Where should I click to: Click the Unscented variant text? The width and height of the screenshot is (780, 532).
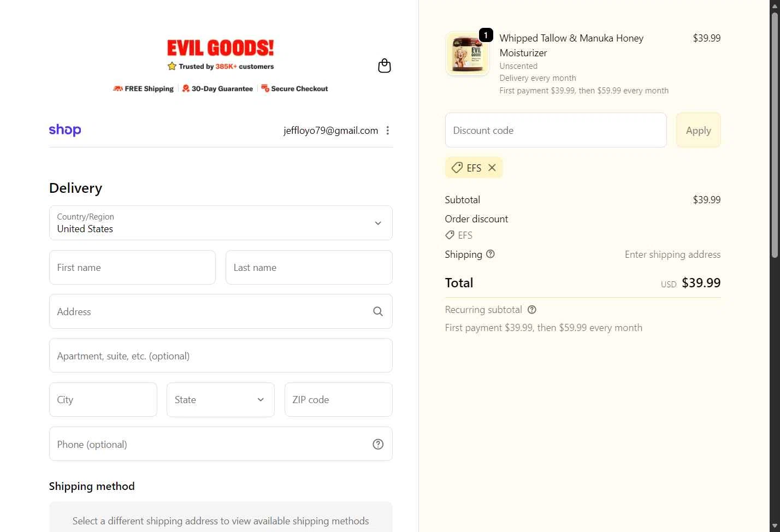tap(518, 66)
